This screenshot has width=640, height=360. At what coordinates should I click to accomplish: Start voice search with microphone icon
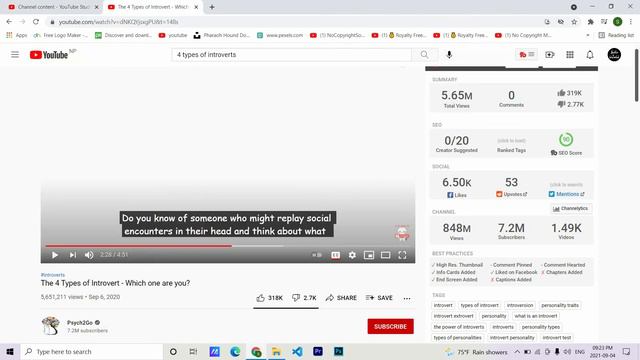pos(449,55)
